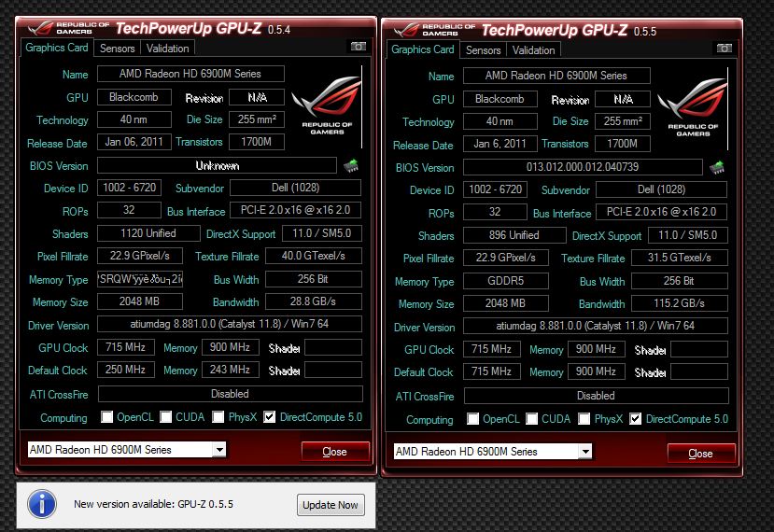Click 2048 MB Memory Size value in GPU-Z 0.5.4

tap(140, 301)
